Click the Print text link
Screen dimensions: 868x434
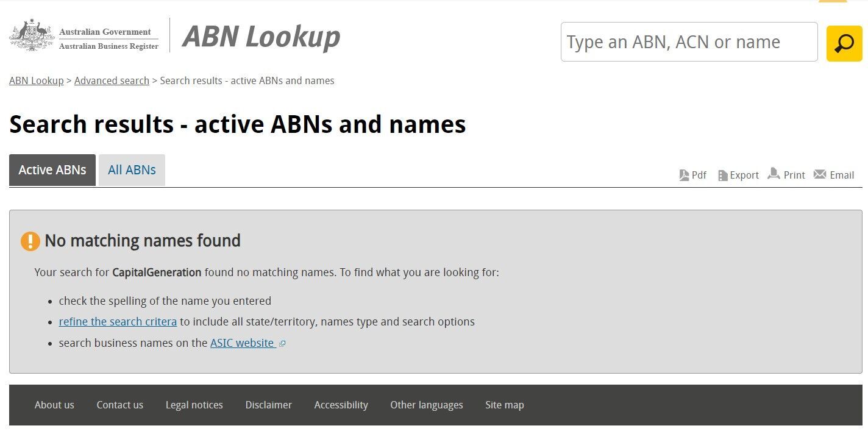click(x=794, y=175)
